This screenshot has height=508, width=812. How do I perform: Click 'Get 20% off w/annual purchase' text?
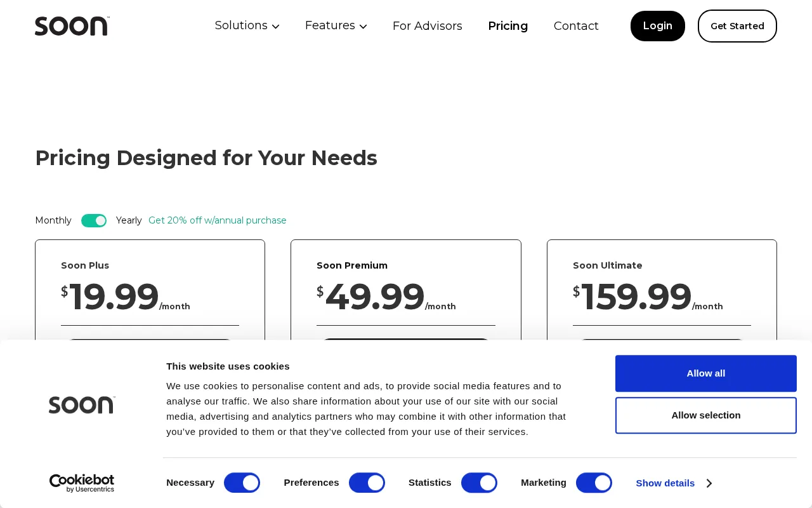[x=218, y=220]
